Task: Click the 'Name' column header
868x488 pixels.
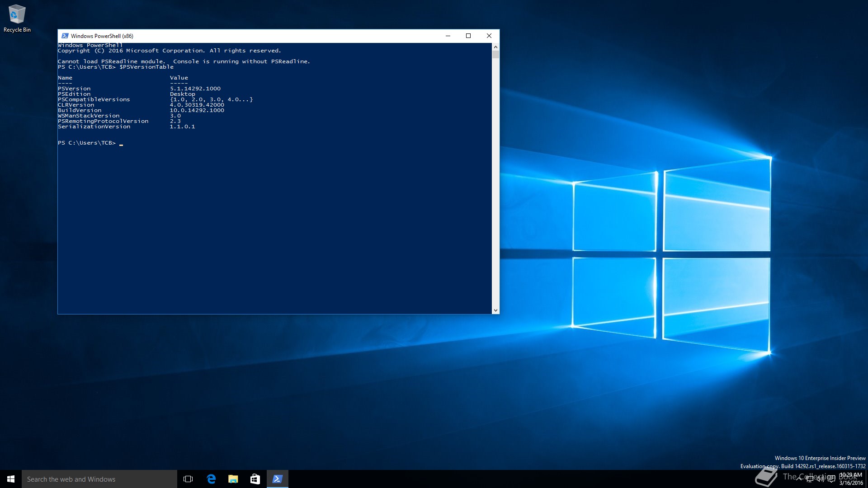Action: pos(65,78)
